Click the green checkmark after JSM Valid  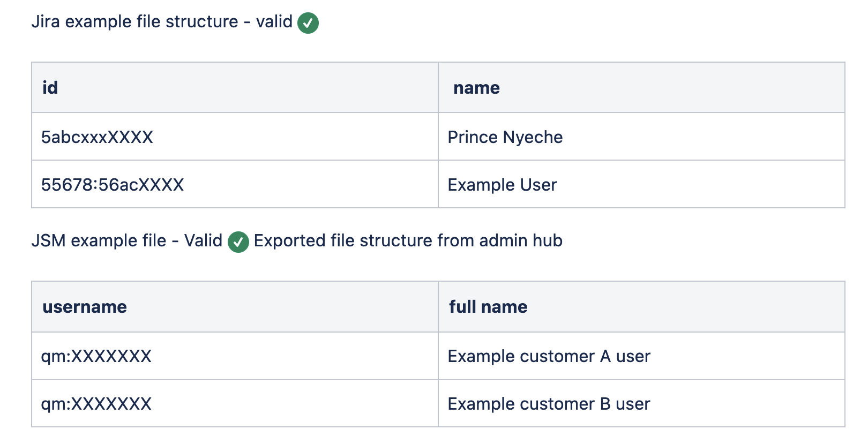click(238, 242)
